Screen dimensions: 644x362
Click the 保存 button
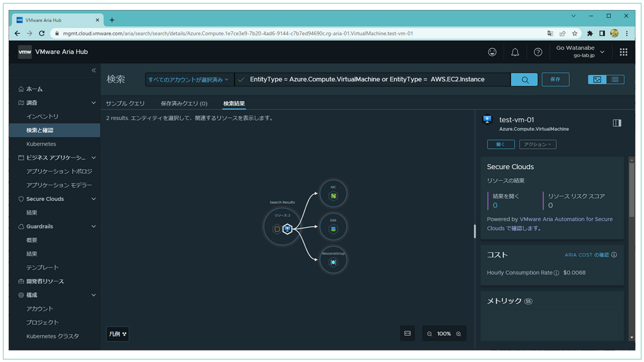555,79
